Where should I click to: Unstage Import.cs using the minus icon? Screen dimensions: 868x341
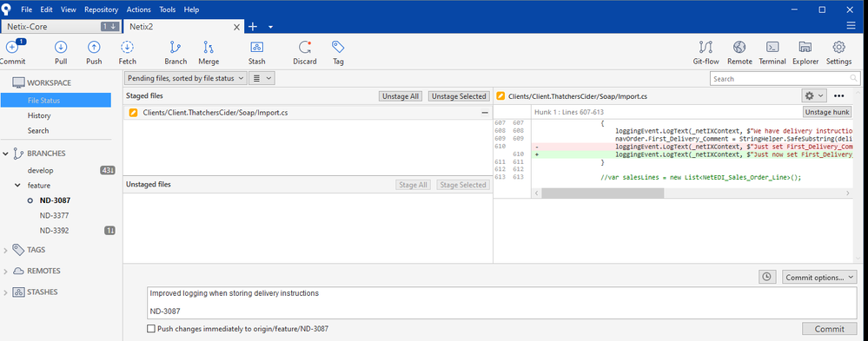tap(485, 112)
